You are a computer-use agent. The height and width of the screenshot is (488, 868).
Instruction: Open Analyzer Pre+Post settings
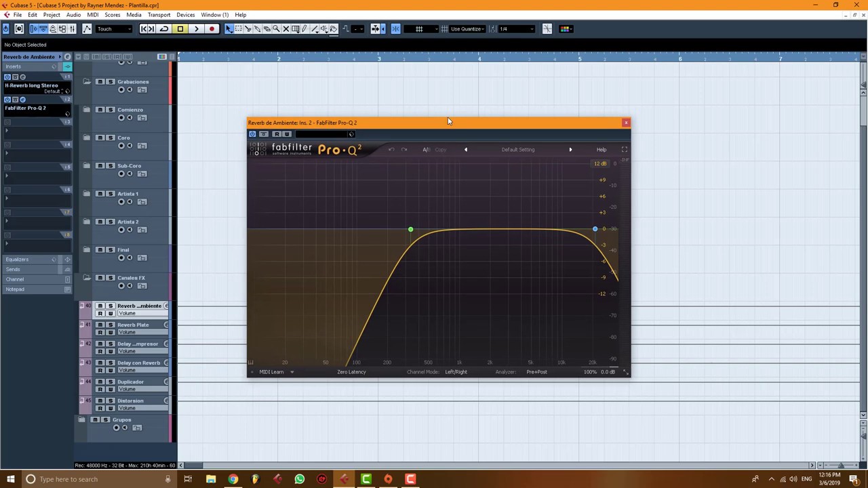pyautogui.click(x=536, y=371)
